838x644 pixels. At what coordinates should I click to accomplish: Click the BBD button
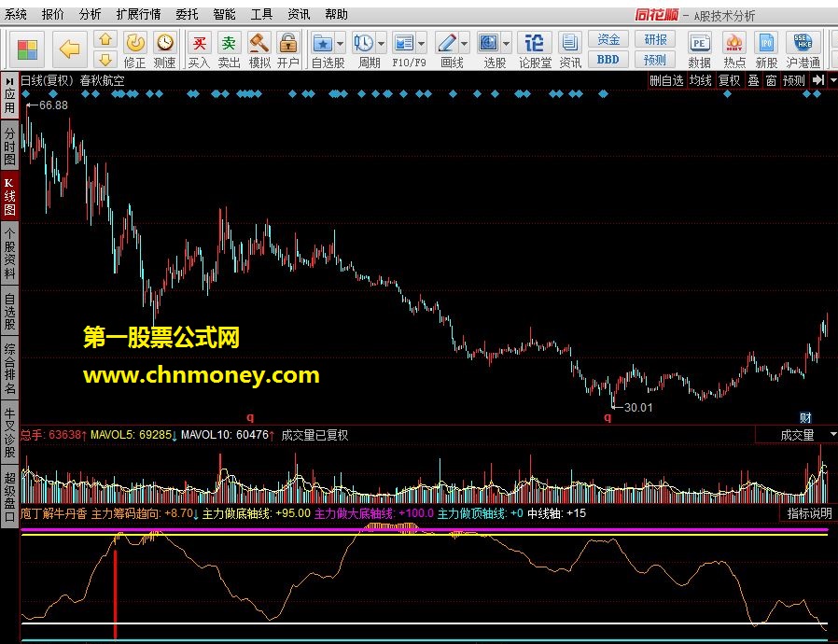point(608,60)
